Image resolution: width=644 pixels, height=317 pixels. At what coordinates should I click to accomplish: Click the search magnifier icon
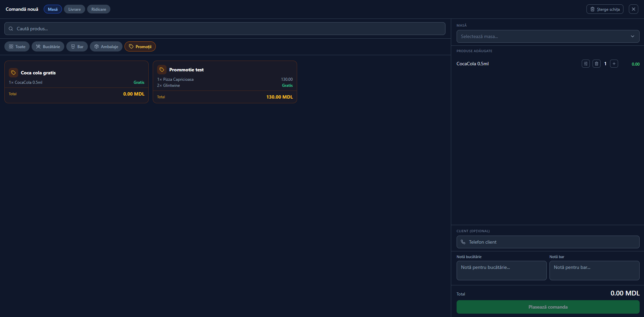(x=11, y=29)
